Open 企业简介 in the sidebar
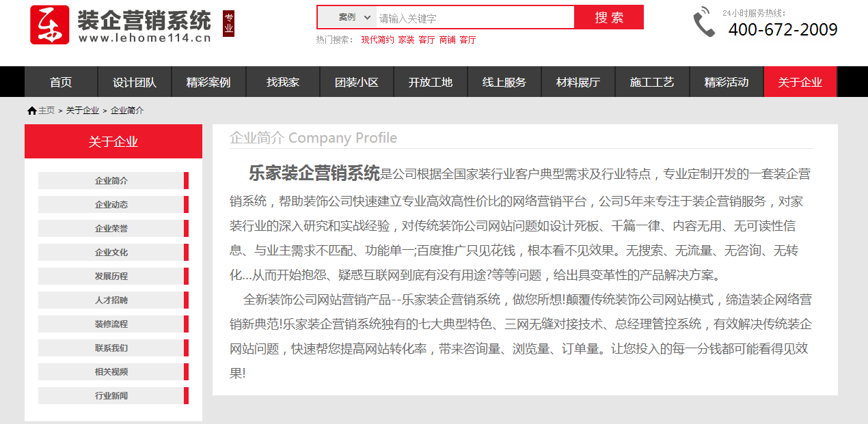Screen dimensions: 868x424 click(112, 181)
